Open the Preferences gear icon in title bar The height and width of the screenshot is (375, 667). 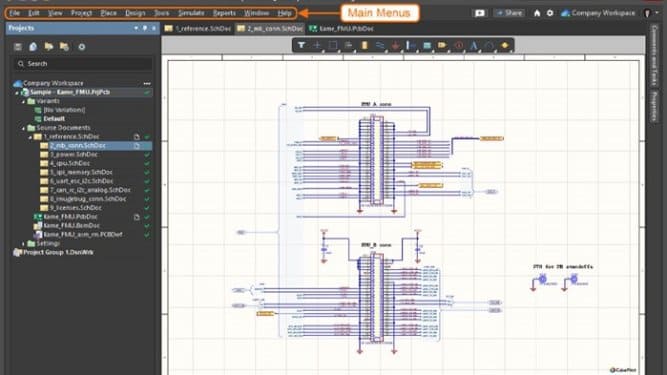(x=550, y=13)
